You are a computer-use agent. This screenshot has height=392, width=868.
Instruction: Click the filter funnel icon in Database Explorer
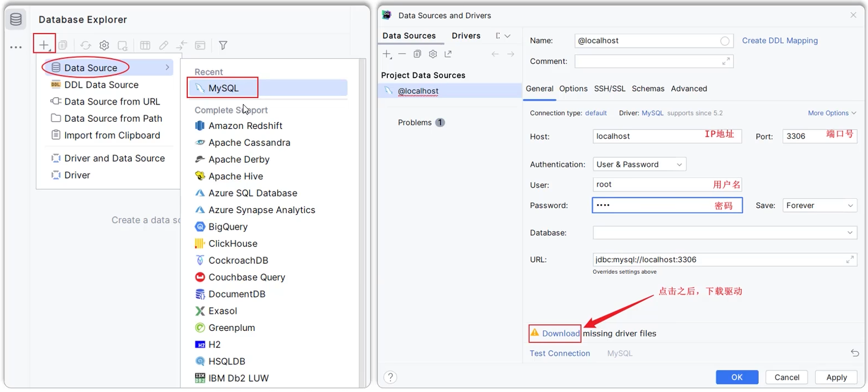[223, 45]
